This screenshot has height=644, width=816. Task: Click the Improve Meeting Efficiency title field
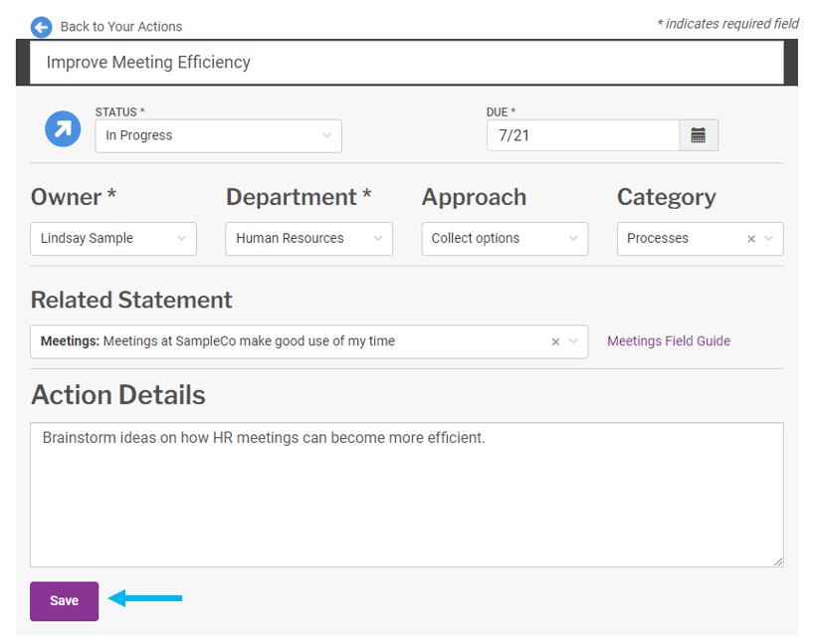pyautogui.click(x=408, y=62)
